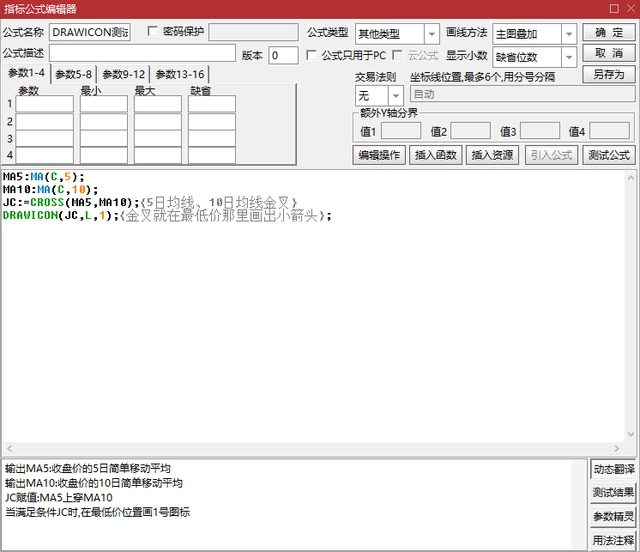Screen dimensions: 640x552
Task: Click the 坐标线位置 field showing 自动
Action: pyautogui.click(x=522, y=94)
